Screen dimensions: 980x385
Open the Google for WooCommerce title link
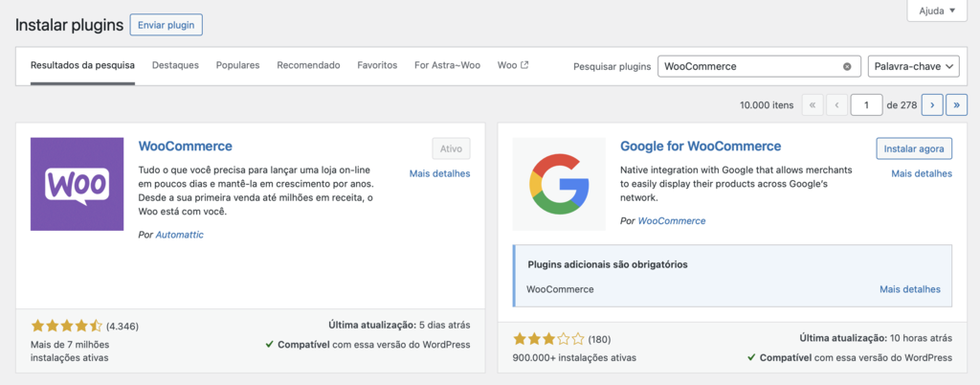click(x=701, y=147)
